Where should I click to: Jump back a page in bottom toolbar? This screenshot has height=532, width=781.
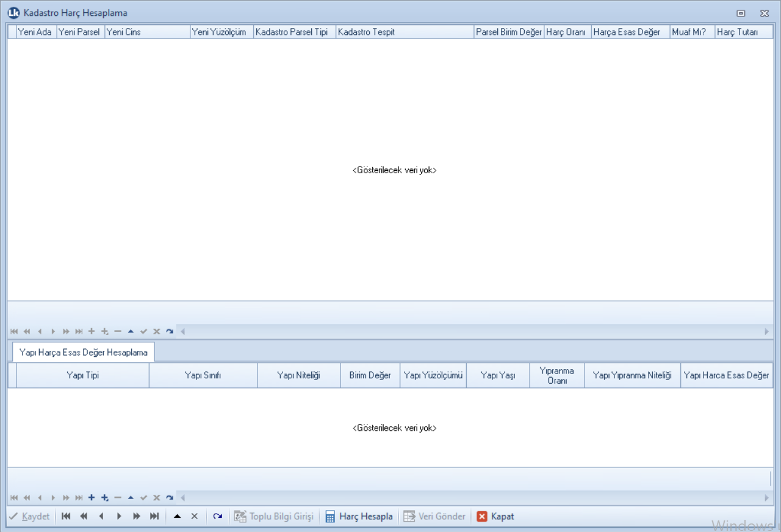(84, 516)
